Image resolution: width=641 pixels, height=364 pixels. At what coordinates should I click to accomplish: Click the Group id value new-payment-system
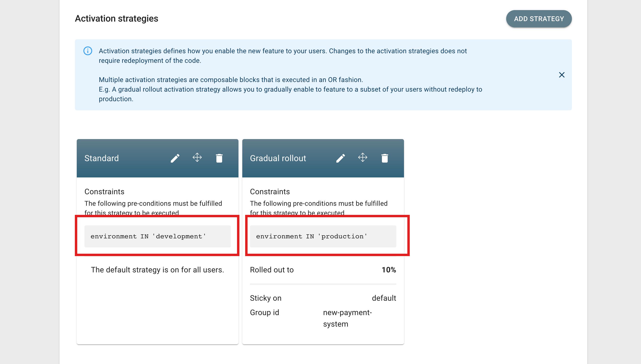point(347,318)
